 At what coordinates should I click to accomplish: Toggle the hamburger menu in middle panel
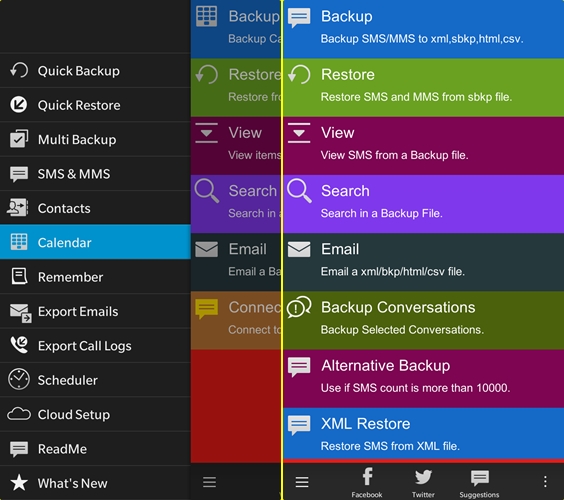(x=209, y=482)
